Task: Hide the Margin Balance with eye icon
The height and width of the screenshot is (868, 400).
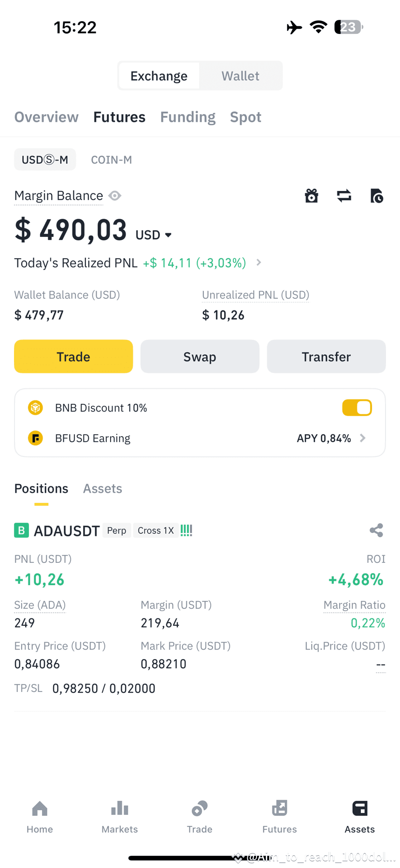Action: point(115,196)
